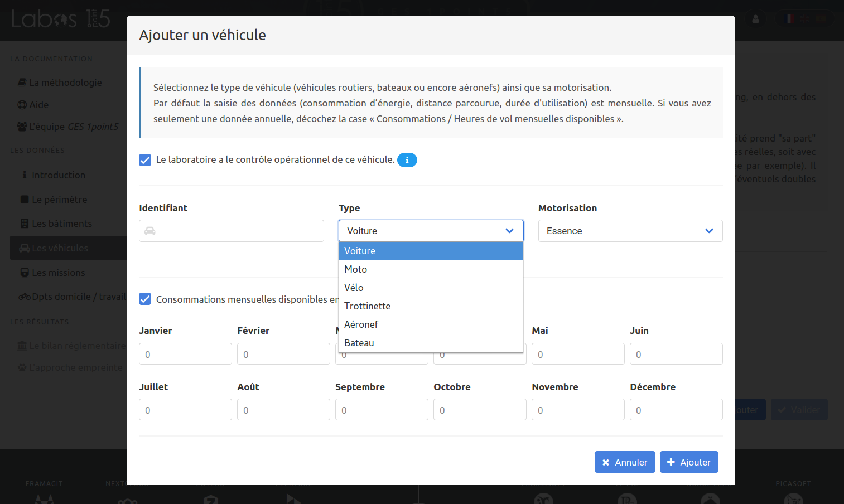This screenshot has width=844, height=504.
Task: Click the user account icon in header
Action: [x=755, y=19]
